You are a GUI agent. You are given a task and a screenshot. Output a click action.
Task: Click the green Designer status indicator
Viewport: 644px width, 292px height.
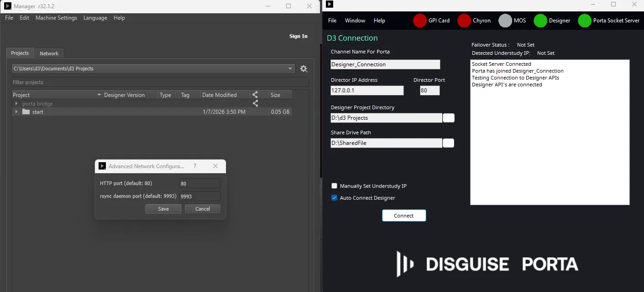click(541, 21)
